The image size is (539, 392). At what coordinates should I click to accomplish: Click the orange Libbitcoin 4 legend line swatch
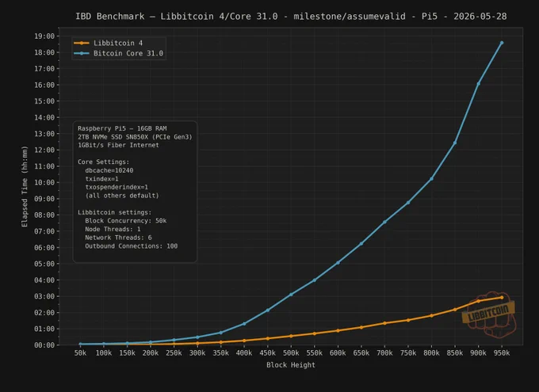pos(82,43)
